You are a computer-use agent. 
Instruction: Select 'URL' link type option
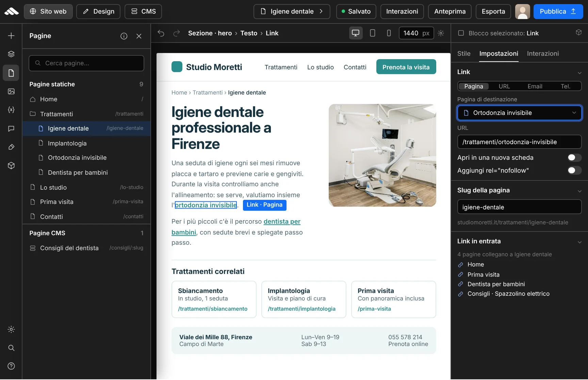click(504, 86)
